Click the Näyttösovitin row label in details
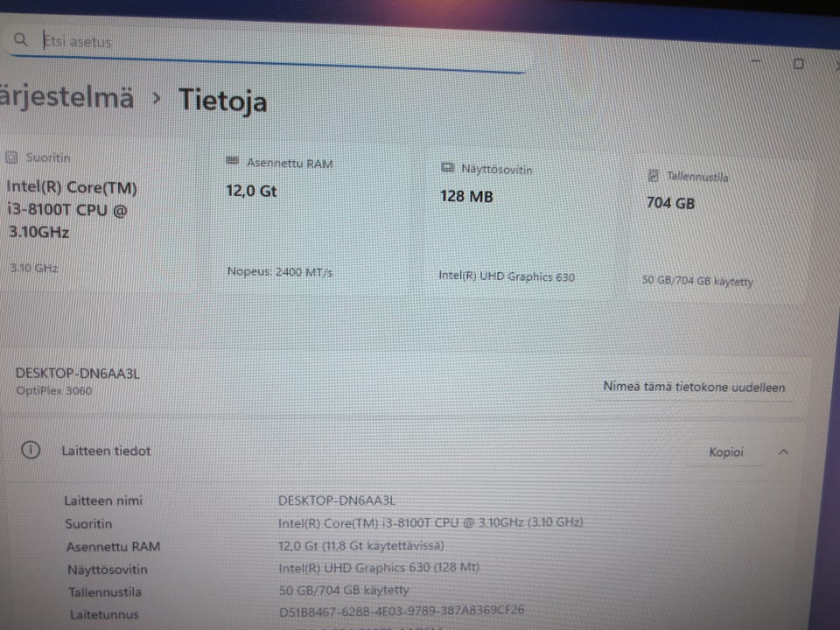This screenshot has height=630, width=840. 107,569
